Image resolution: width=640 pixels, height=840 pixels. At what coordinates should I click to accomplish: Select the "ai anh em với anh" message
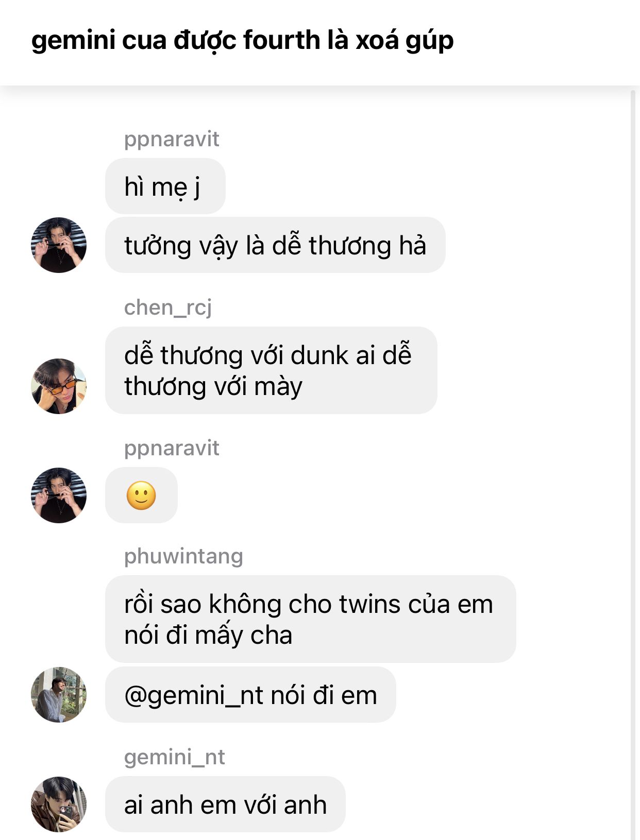tap(225, 804)
